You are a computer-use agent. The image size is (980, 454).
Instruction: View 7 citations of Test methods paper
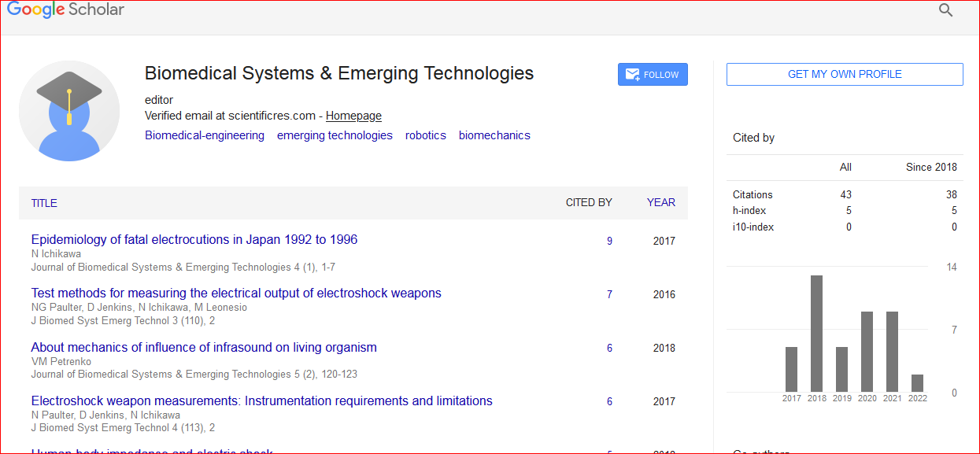point(609,294)
